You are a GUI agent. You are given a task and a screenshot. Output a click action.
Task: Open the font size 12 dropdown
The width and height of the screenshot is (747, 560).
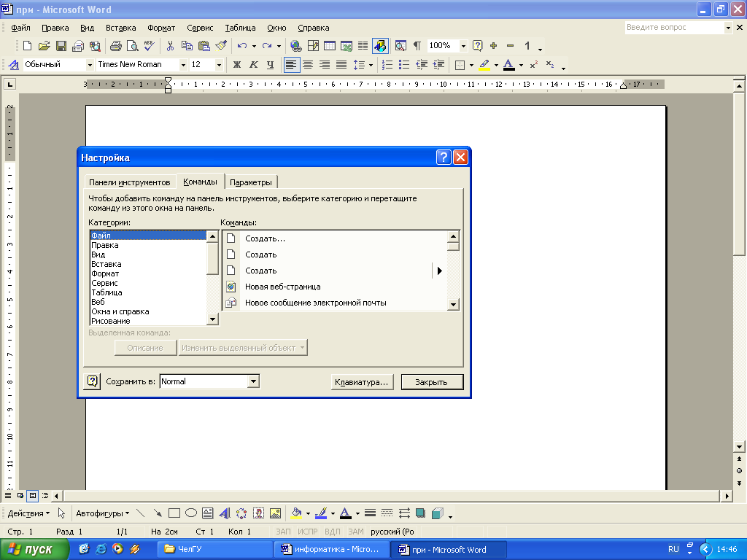[219, 65]
